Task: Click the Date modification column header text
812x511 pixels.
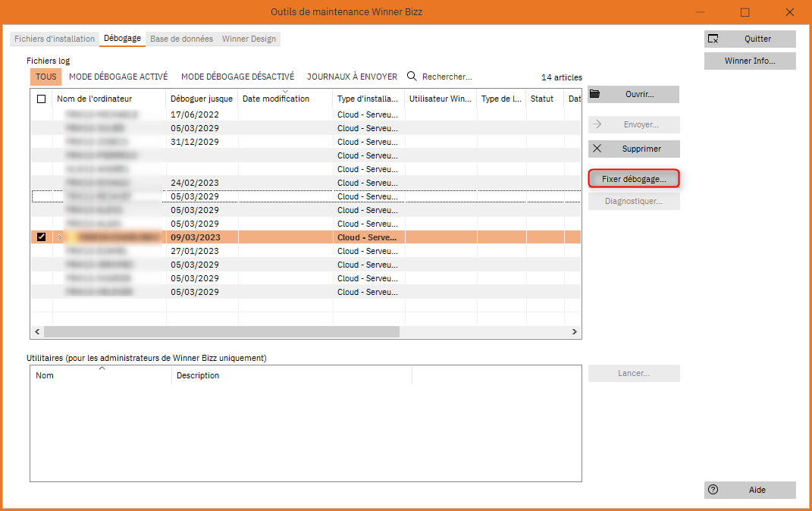Action: tap(275, 99)
